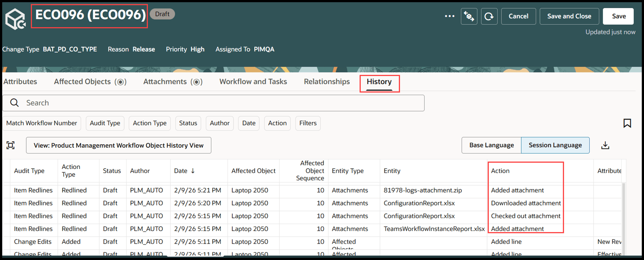
Task: Click the Affected Object column header
Action: [253, 171]
